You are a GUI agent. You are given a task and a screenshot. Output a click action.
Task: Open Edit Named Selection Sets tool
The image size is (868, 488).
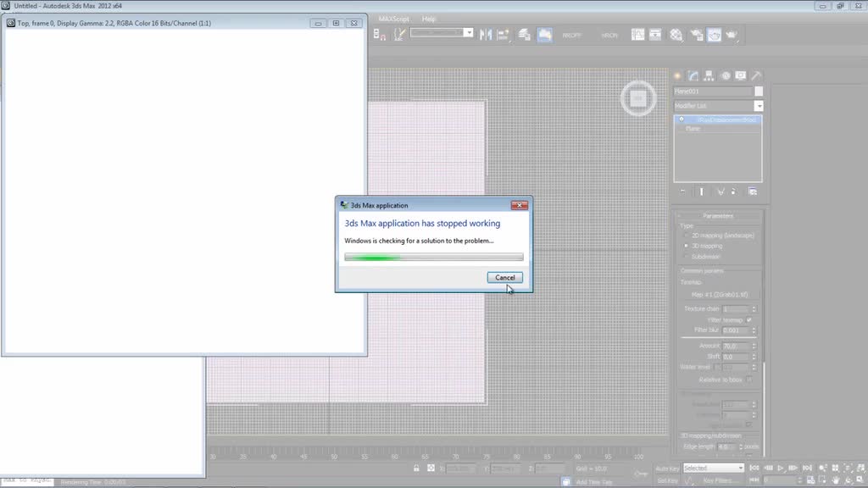point(399,35)
